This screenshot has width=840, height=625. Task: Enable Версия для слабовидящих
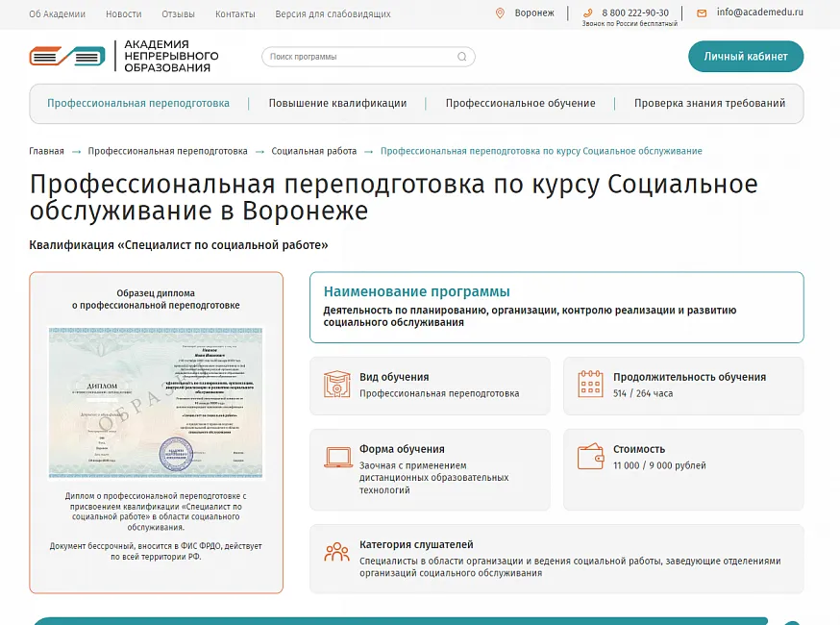[x=333, y=13]
